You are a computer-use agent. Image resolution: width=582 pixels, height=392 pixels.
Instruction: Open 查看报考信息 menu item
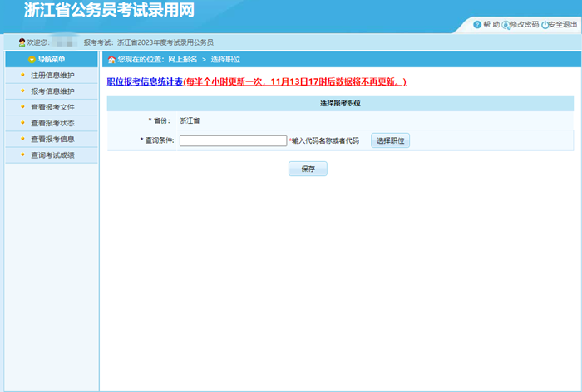coord(52,139)
